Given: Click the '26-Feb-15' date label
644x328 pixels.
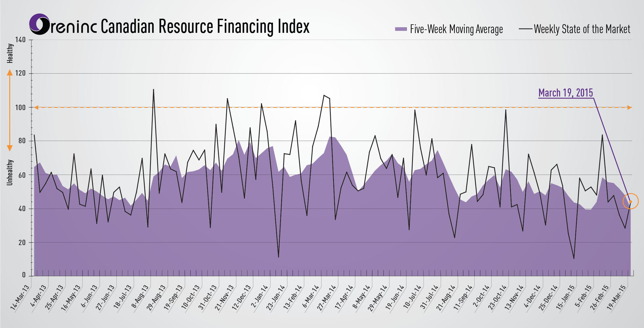Looking at the screenshot, I should (600, 297).
